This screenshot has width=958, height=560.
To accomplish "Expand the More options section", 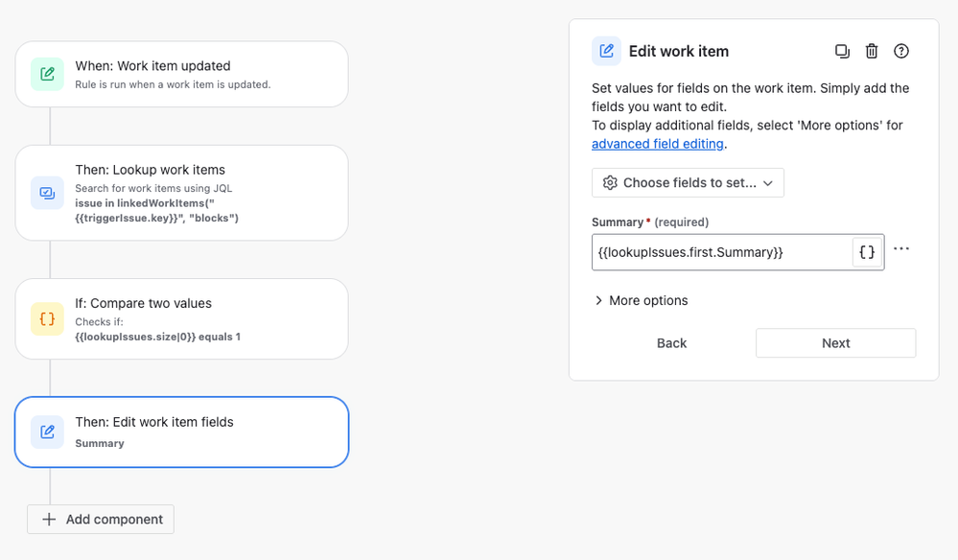I will point(642,300).
